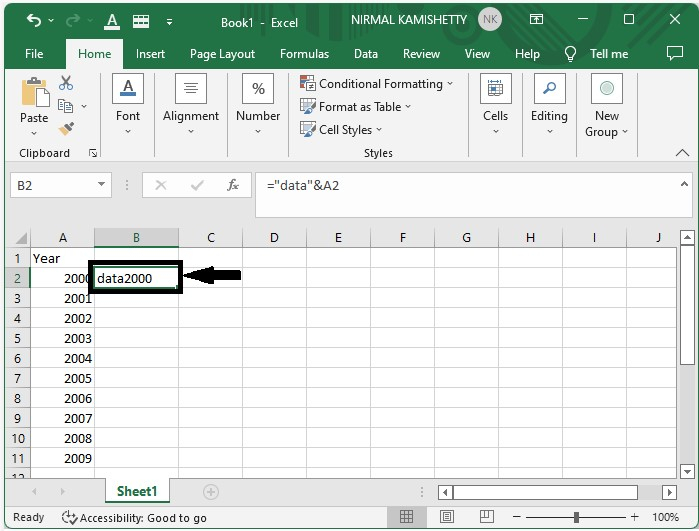Image resolution: width=699 pixels, height=531 pixels.
Task: Click the Redo arrow icon
Action: 73,21
